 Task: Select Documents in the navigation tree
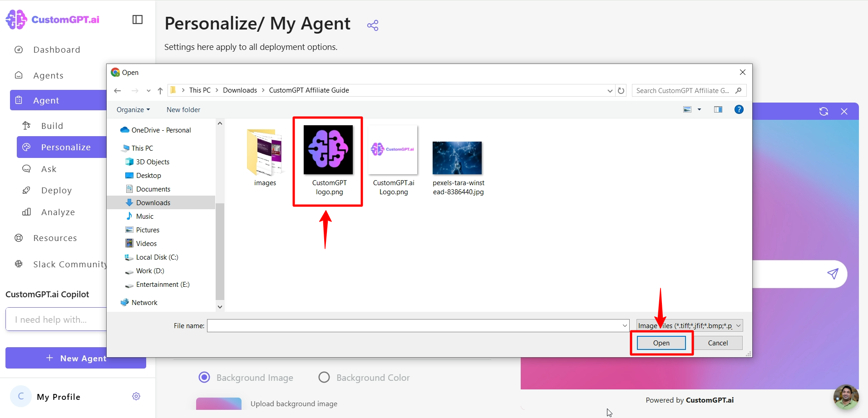point(148,189)
